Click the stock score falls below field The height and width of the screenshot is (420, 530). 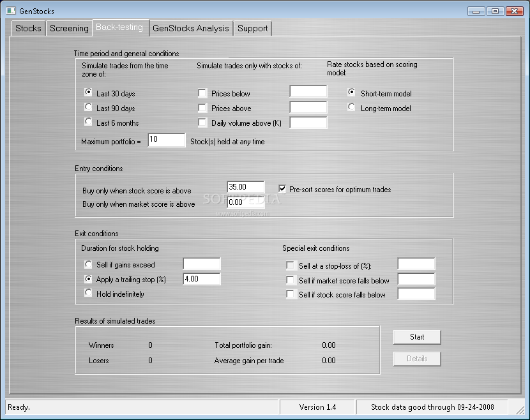pyautogui.click(x=416, y=294)
